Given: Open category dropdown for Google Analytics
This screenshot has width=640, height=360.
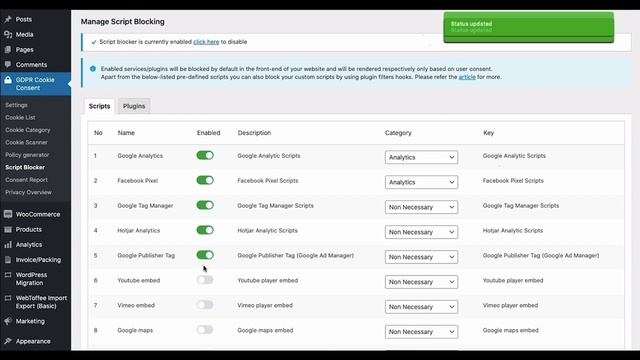Looking at the screenshot, I should (x=421, y=157).
